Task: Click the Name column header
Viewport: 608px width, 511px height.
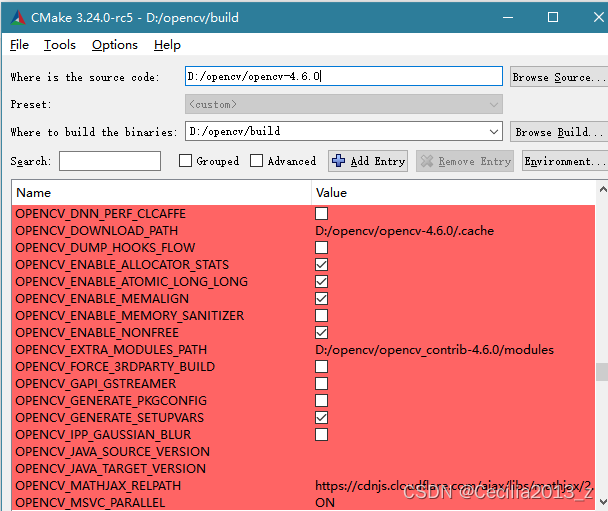Action: [161, 193]
